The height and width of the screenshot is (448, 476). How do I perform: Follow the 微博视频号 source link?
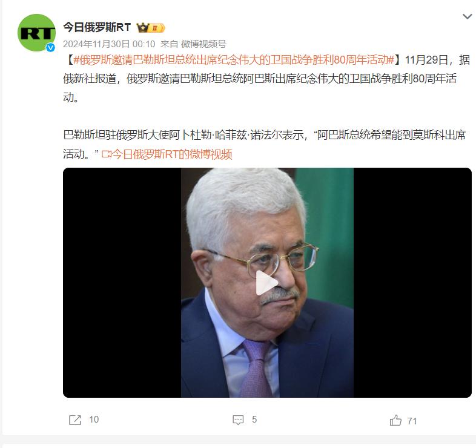[203, 44]
